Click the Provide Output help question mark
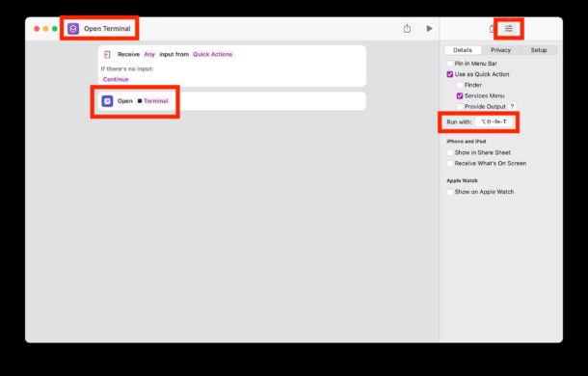Screen dimensions: 588x376 [512, 107]
